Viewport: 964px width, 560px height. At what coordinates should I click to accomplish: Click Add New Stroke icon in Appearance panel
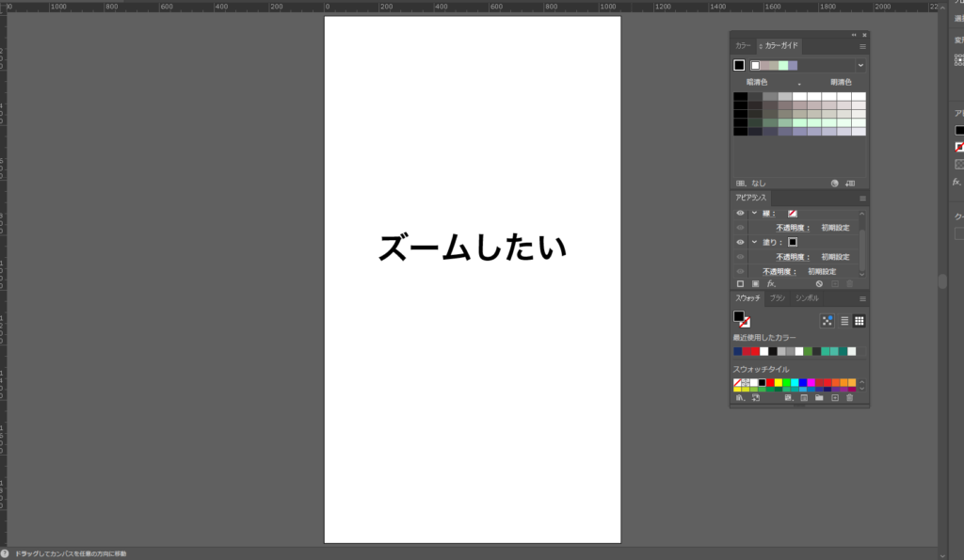740,283
